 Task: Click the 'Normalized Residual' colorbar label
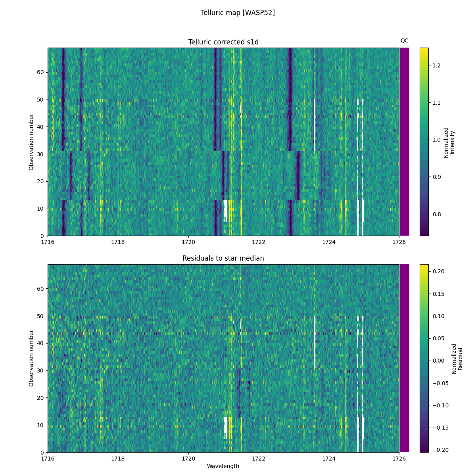[x=457, y=359]
